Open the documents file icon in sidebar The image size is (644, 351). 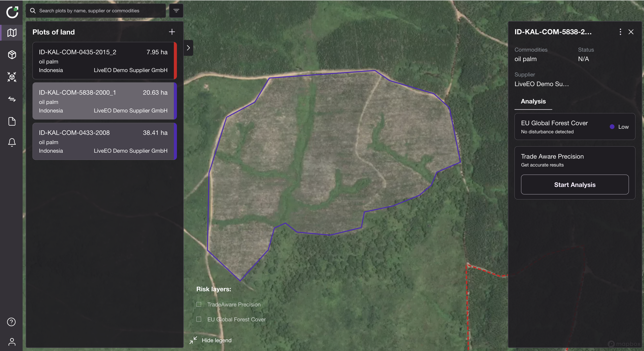click(12, 121)
